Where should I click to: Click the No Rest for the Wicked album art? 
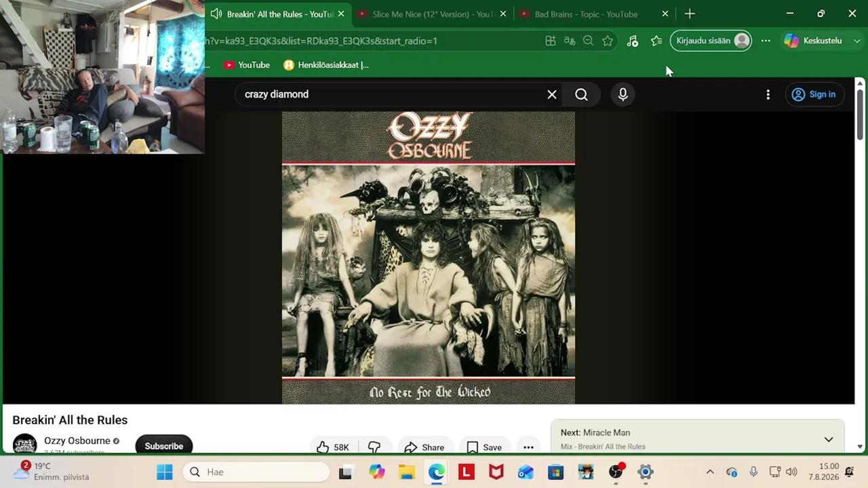coord(429,258)
